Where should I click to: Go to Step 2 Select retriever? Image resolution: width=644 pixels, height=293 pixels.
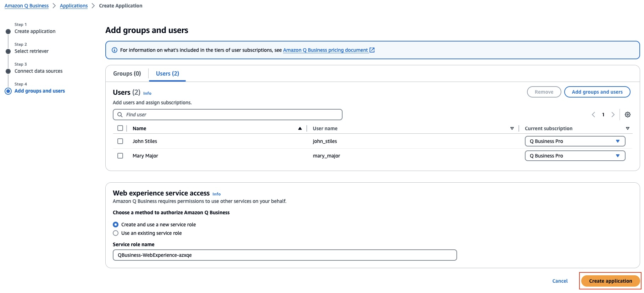[x=32, y=51]
